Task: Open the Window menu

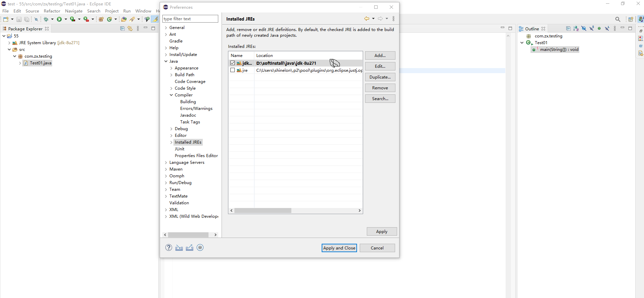Action: point(143,11)
